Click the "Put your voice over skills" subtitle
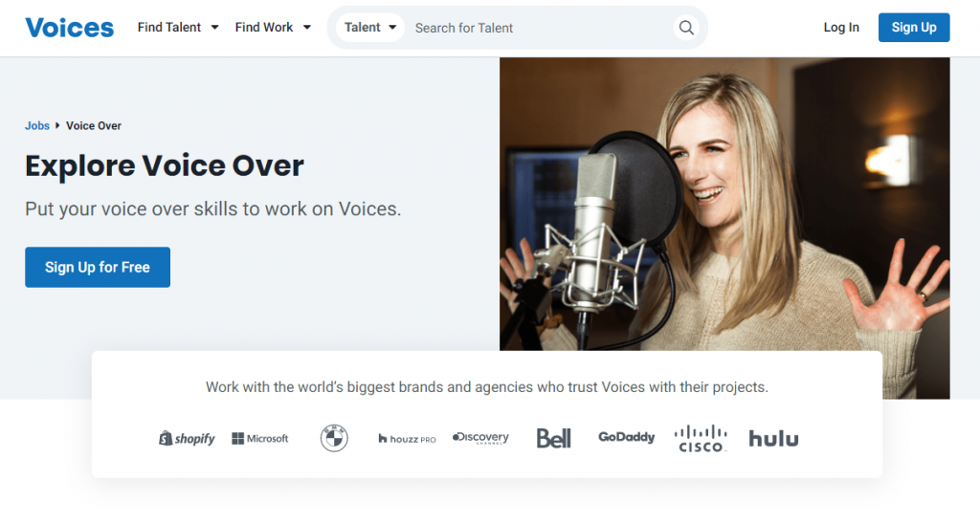This screenshot has height=524, width=980. tap(213, 208)
